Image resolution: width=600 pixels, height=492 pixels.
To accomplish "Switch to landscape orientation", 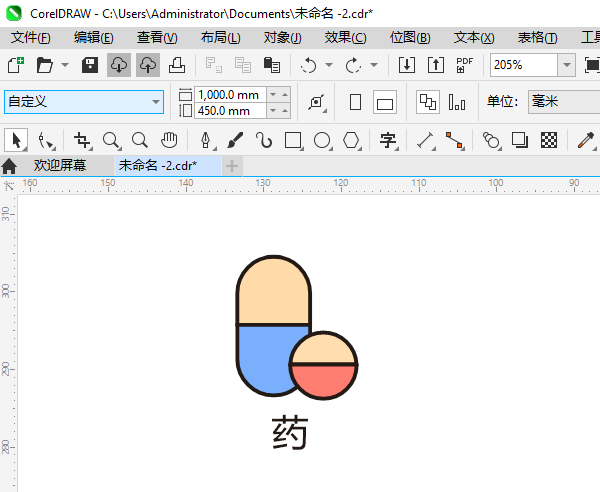I will (385, 102).
